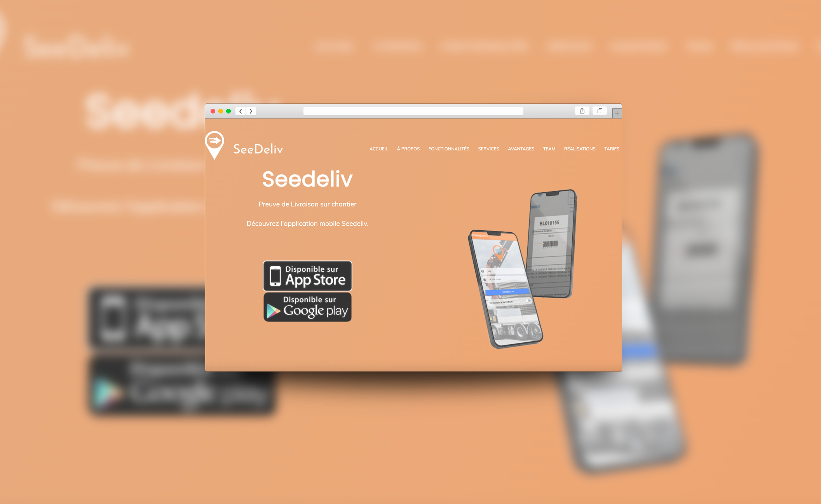The image size is (821, 504).
Task: Click the browser forward navigation arrow
Action: tap(250, 111)
